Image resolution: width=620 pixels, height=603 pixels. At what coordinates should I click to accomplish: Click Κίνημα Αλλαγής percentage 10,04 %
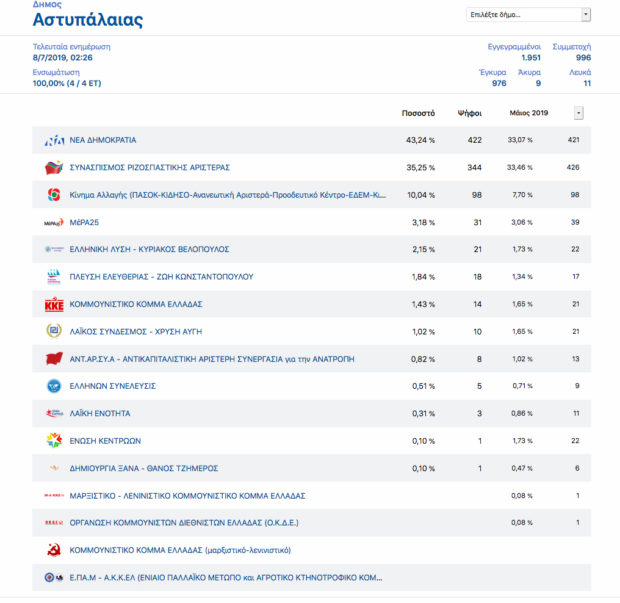(x=421, y=195)
